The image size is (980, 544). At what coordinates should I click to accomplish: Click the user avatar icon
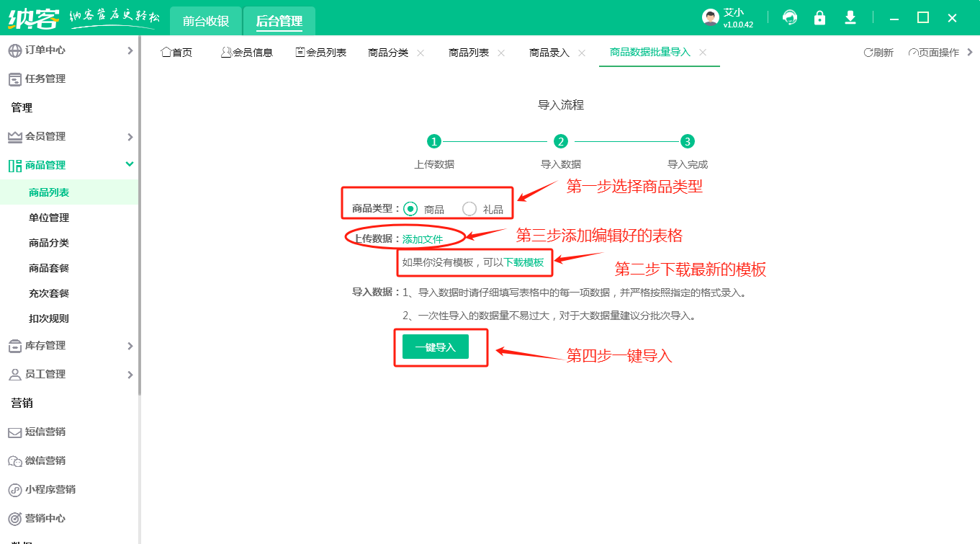coord(710,18)
